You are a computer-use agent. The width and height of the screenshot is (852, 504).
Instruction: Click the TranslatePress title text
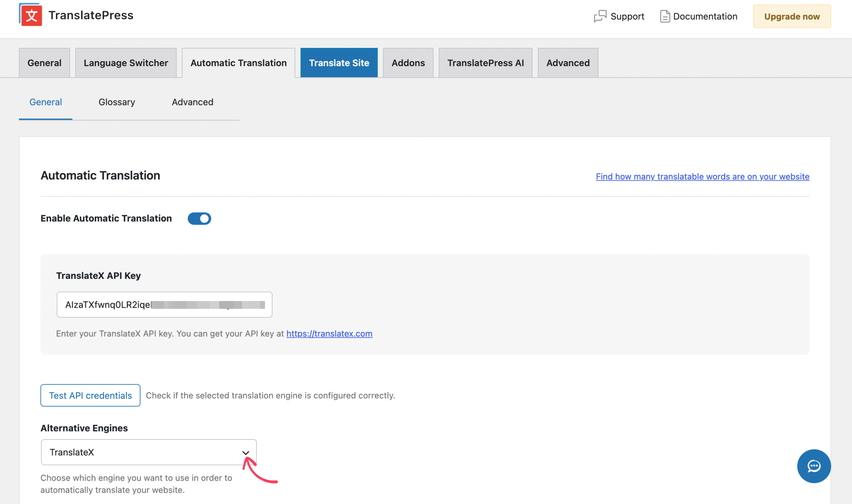point(91,15)
